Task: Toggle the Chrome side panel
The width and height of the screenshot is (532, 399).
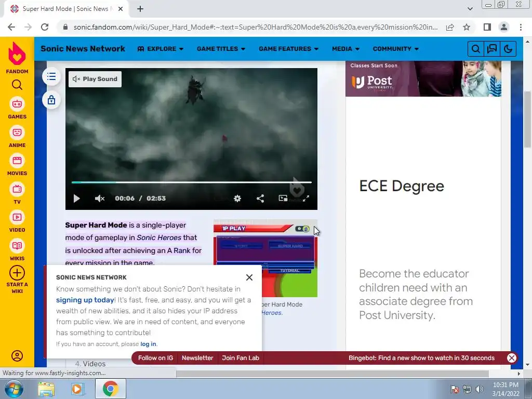Action: (x=487, y=27)
